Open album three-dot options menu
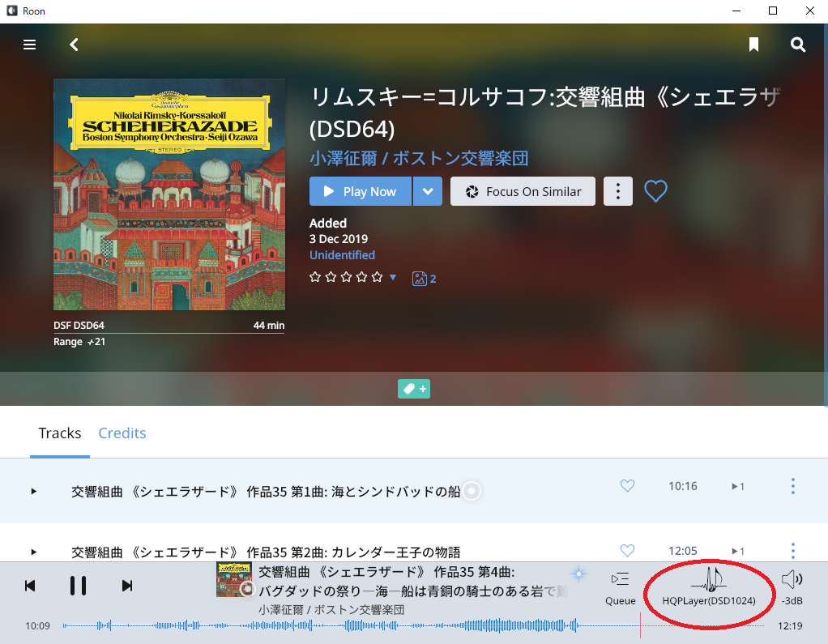Screen dimensions: 828x644 click(x=618, y=192)
